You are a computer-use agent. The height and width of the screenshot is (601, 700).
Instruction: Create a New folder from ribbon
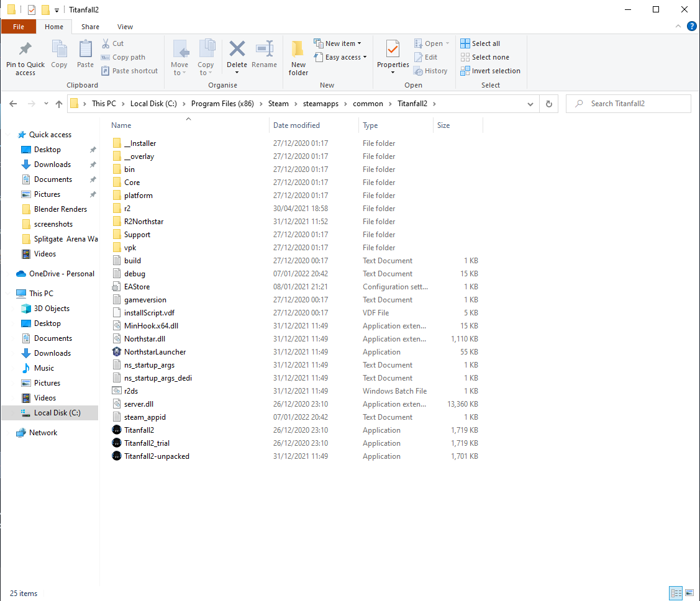298,58
